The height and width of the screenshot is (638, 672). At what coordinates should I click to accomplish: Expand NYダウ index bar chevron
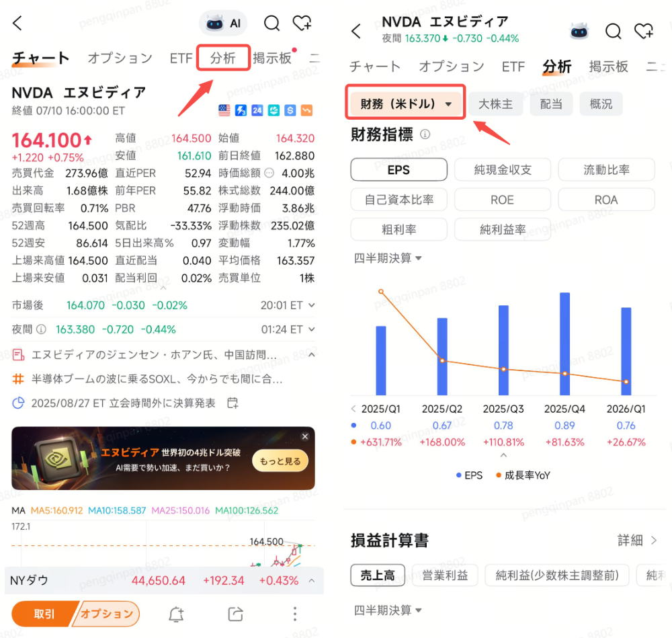tap(312, 581)
